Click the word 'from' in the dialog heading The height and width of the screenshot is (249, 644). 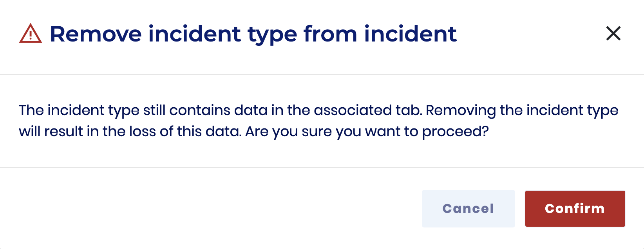click(330, 34)
